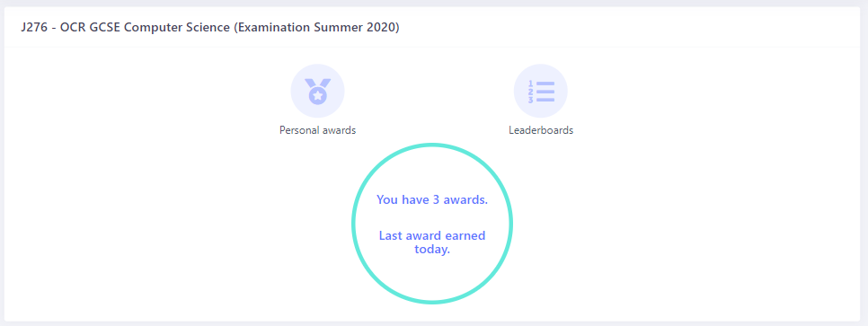Image resolution: width=868 pixels, height=326 pixels.
Task: Click the 'Last award earned today.' text
Action: pos(432,242)
